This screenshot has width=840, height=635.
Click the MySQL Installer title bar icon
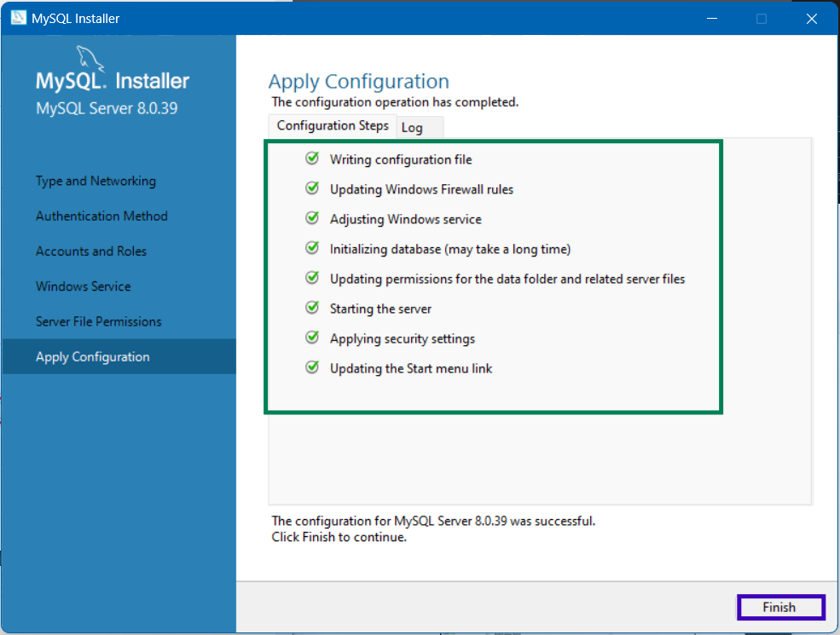18,18
